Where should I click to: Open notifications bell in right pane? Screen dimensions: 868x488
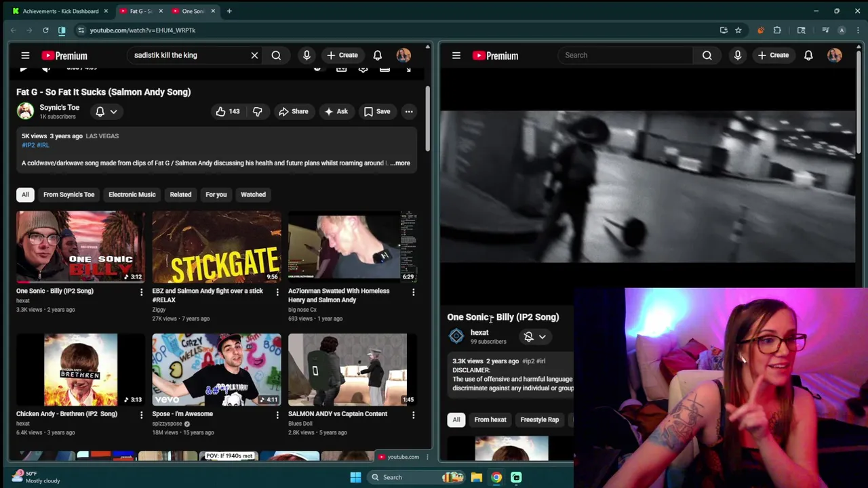coord(808,56)
